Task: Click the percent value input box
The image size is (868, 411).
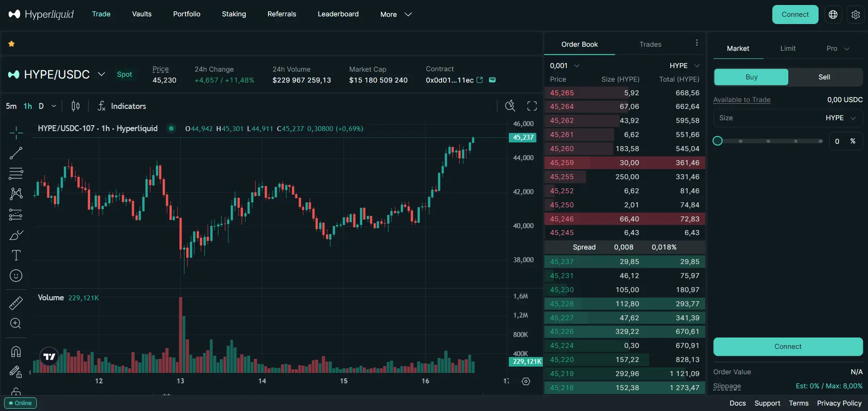Action: 846,141
